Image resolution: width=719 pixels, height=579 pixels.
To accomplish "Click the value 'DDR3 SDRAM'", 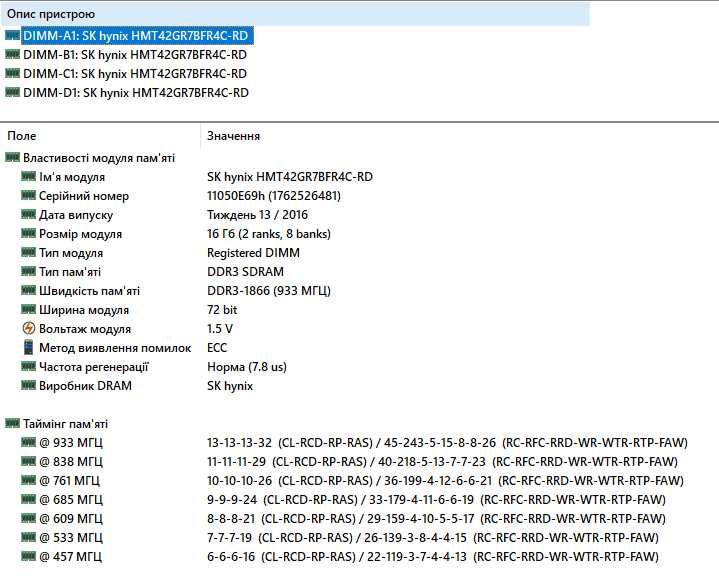I will pyautogui.click(x=245, y=272).
